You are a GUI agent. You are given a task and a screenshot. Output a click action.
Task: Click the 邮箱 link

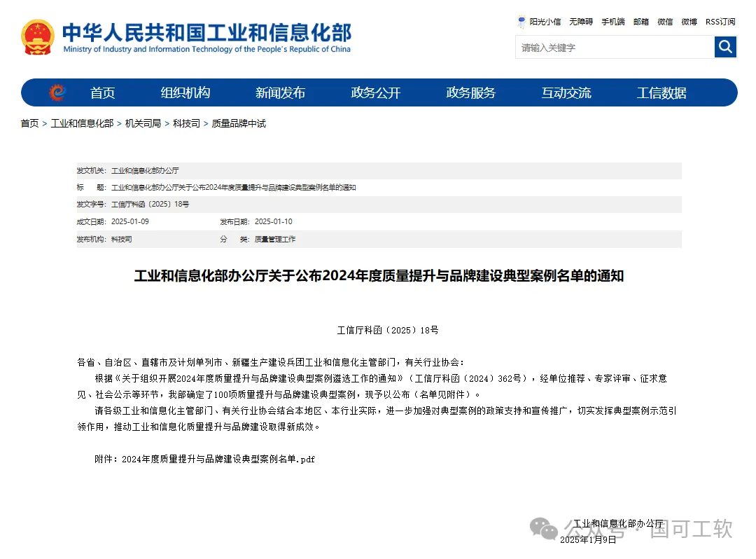(x=640, y=22)
